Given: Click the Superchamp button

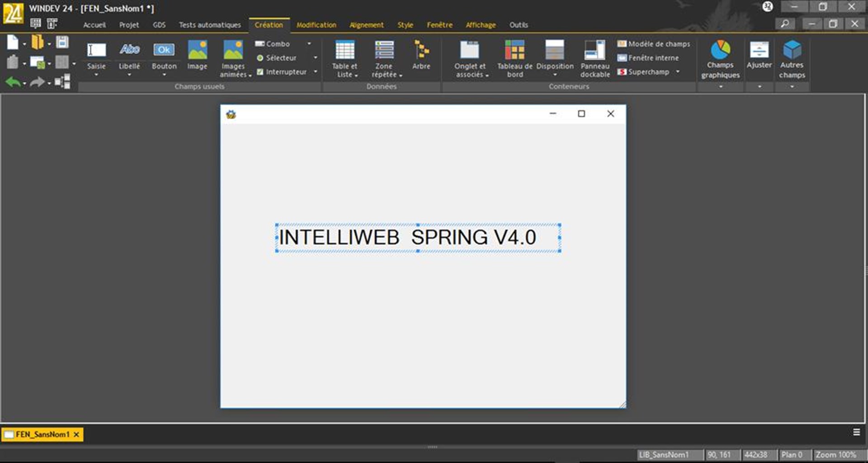Looking at the screenshot, I should pyautogui.click(x=643, y=72).
